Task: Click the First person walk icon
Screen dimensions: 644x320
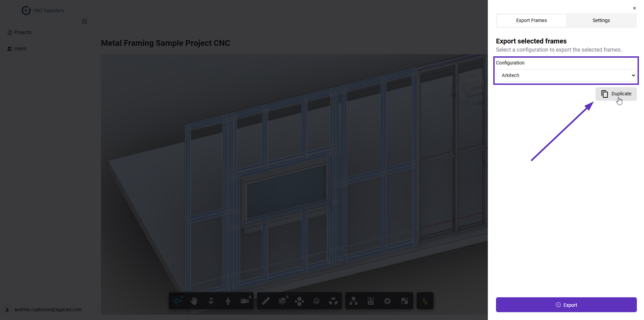Action: click(228, 301)
